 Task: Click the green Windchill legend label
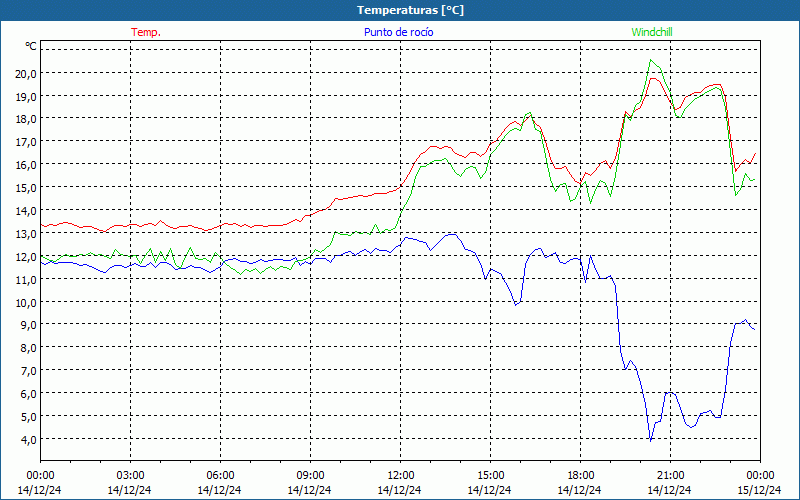click(652, 32)
